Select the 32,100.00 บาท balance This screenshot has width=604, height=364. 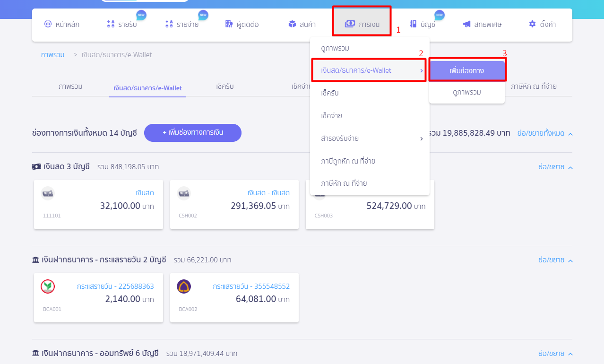click(127, 206)
